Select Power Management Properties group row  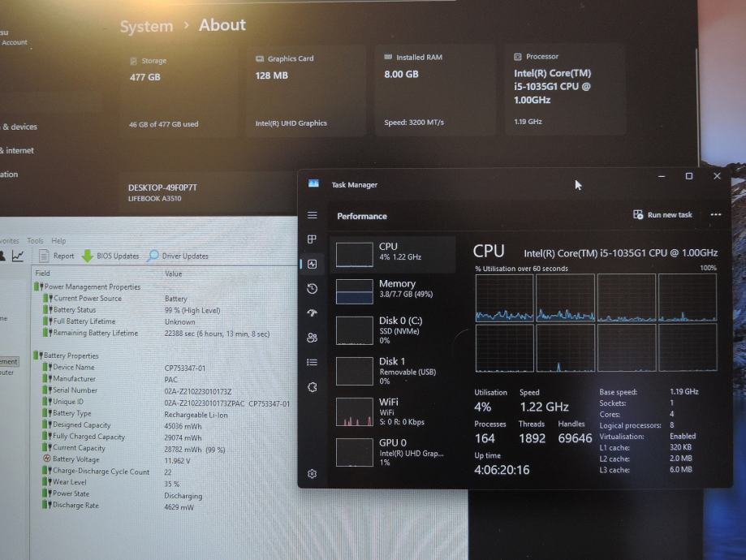click(88, 287)
